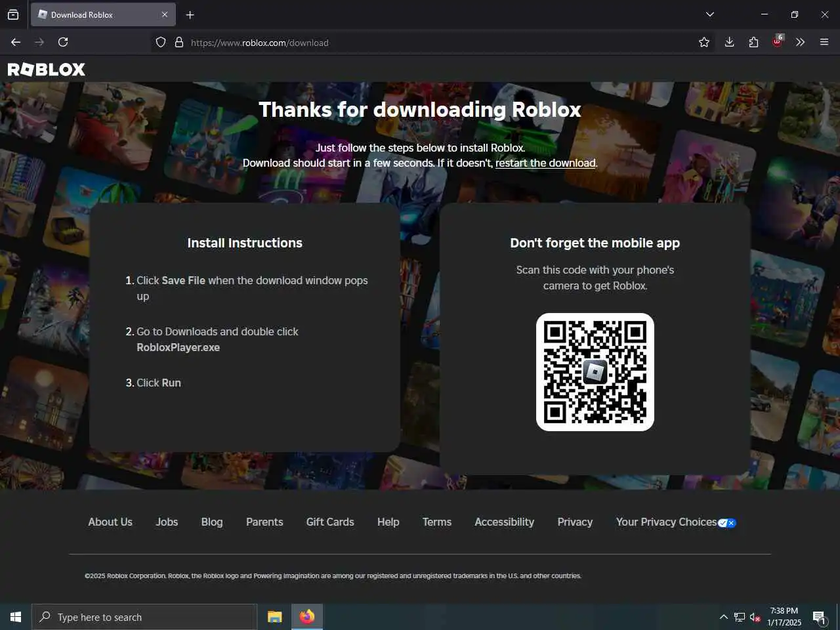
Task: Click the URL address field
Action: coord(433,43)
